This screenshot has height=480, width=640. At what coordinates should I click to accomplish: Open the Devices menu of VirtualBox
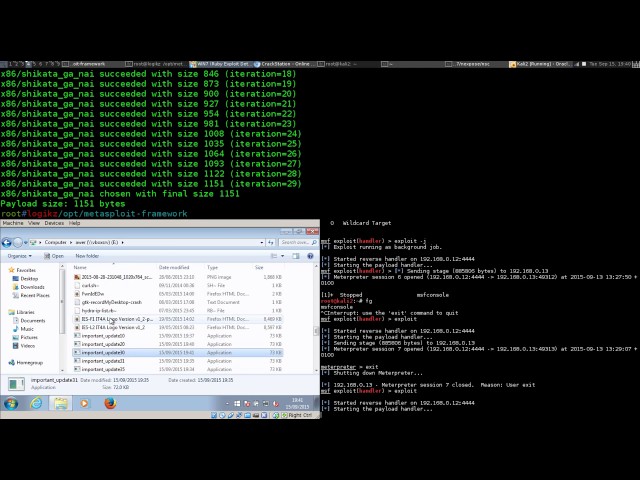coord(54,223)
